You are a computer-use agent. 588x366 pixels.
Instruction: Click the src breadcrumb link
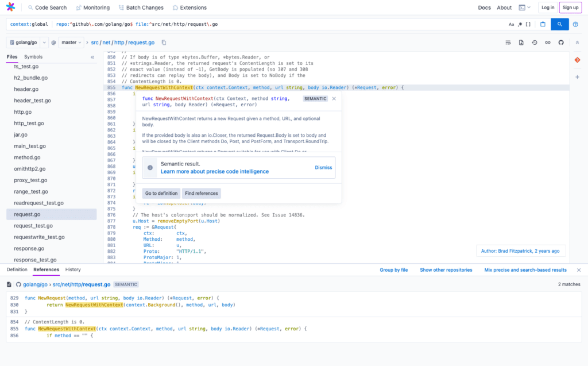point(95,43)
